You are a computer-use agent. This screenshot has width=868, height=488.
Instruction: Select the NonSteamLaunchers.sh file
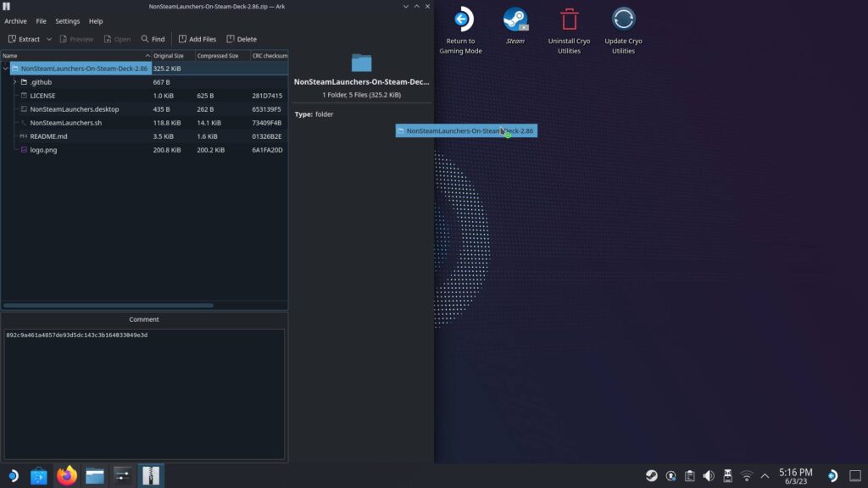tap(65, 123)
